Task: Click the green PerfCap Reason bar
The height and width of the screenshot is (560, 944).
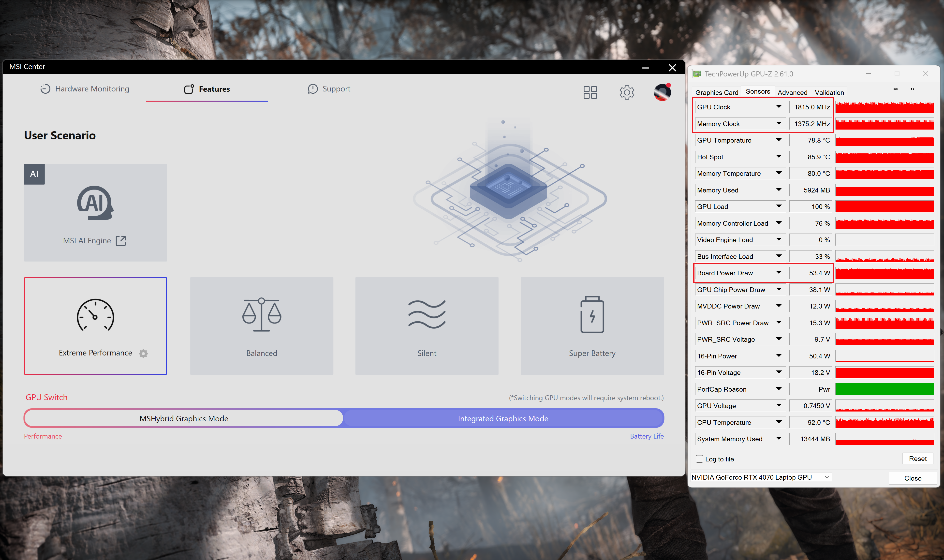Action: [885, 389]
